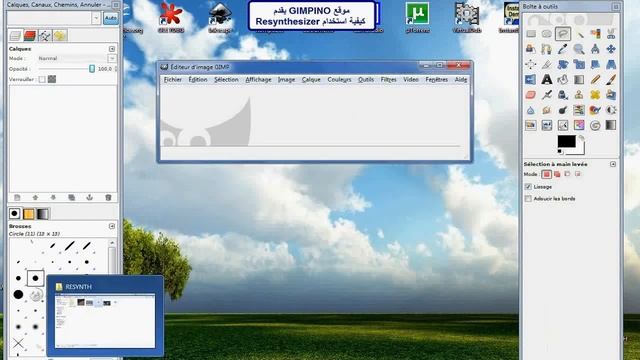
Task: Select the Paths tool
Action: pyautogui.click(x=547, y=49)
